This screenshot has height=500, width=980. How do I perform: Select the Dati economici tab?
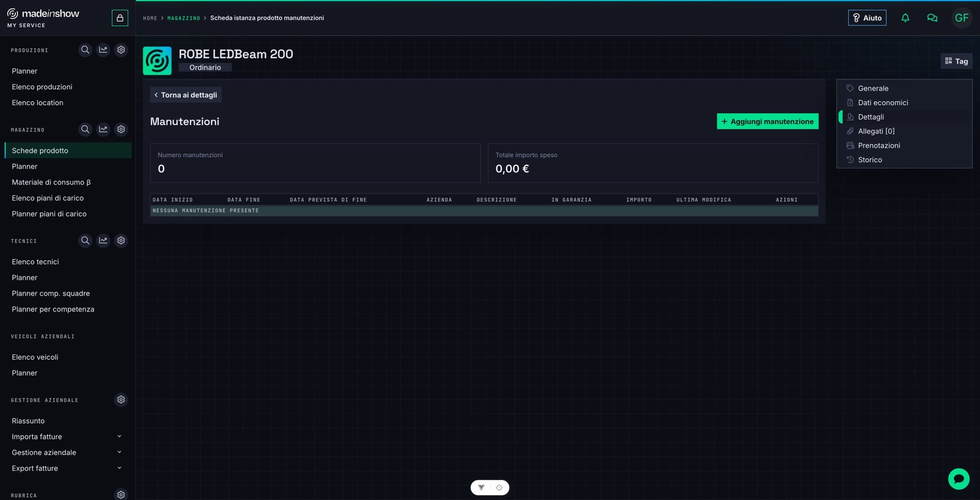point(904,103)
